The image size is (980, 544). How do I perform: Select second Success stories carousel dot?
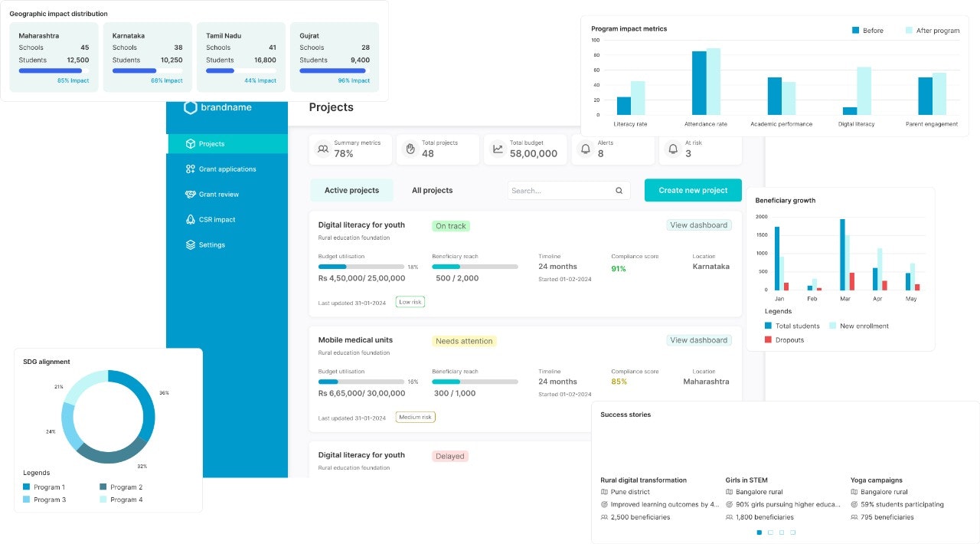click(x=770, y=533)
